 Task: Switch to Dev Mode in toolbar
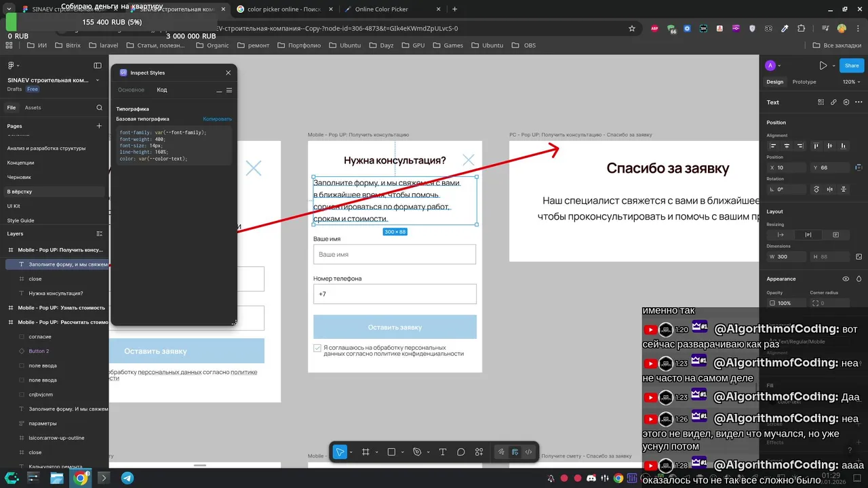[528, 452]
